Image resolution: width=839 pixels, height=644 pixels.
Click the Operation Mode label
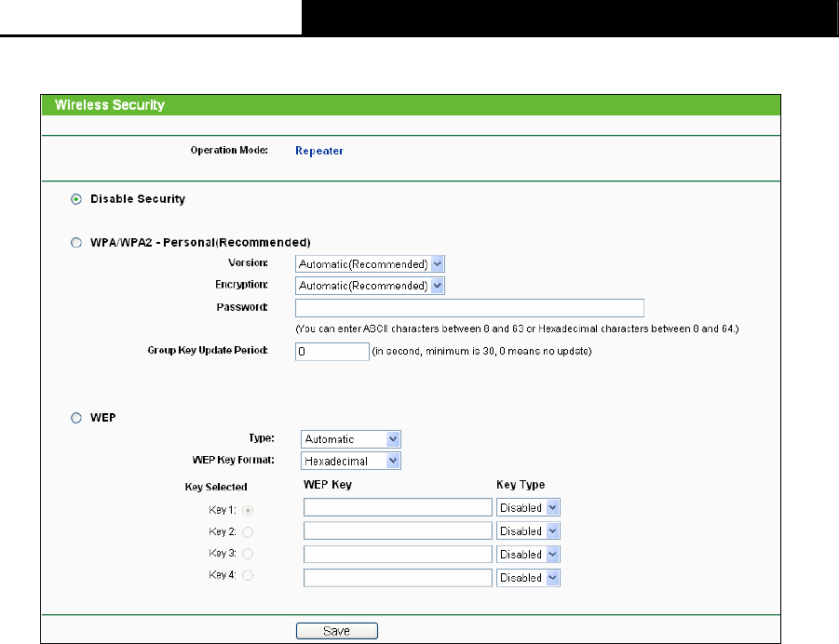pos(229,151)
